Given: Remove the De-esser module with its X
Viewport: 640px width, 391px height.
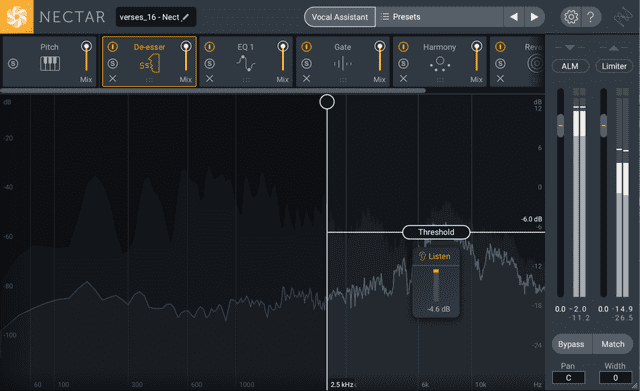Looking at the screenshot, I should point(113,78).
